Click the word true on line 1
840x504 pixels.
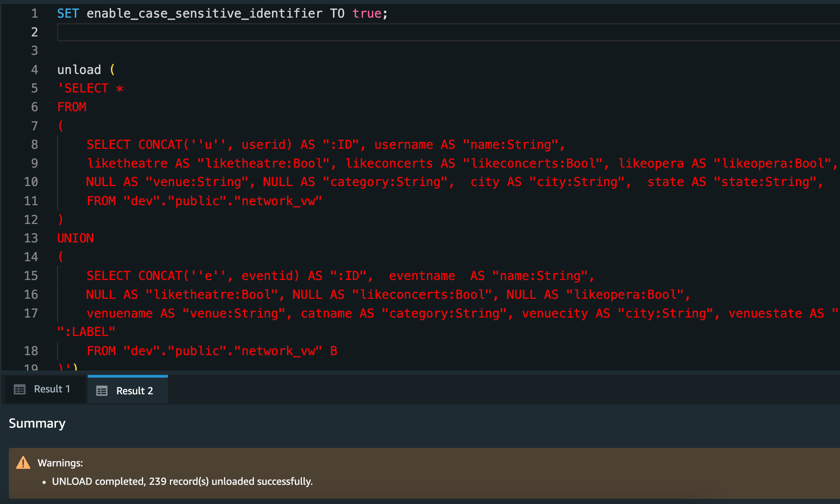tap(367, 13)
